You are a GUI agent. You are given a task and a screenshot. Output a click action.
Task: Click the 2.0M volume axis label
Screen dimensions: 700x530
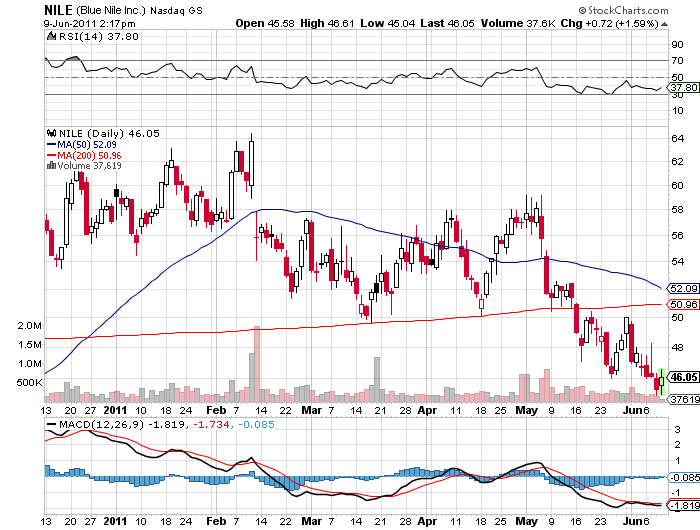(29, 326)
